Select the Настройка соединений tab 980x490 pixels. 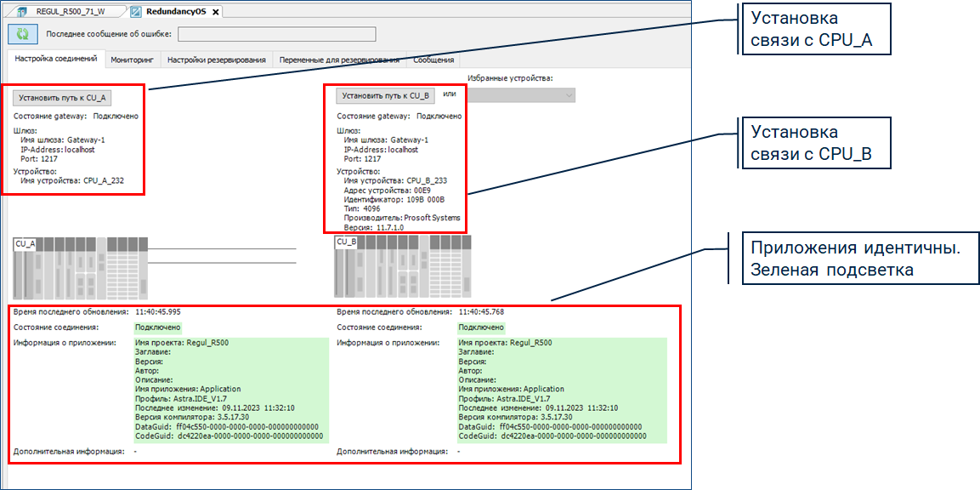coord(54,60)
